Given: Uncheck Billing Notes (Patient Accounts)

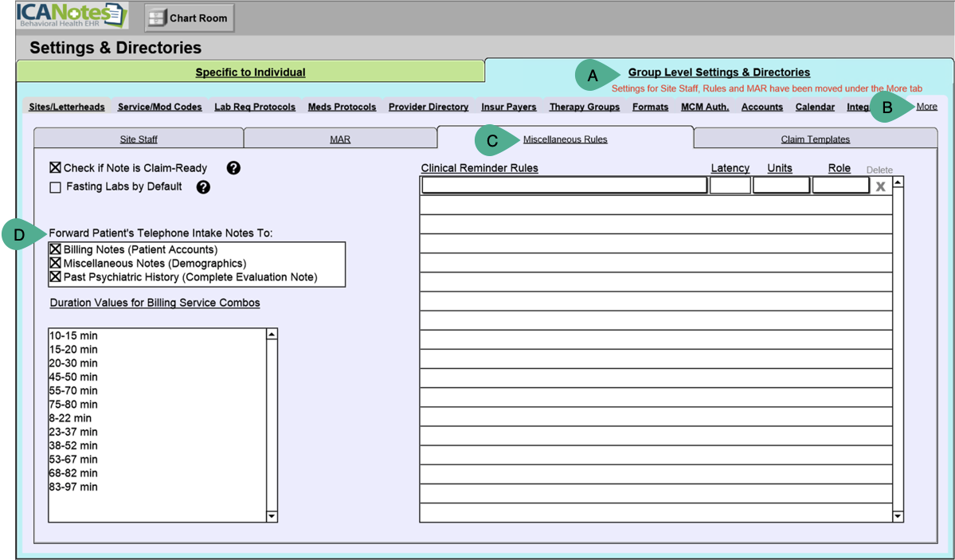Looking at the screenshot, I should pyautogui.click(x=56, y=249).
